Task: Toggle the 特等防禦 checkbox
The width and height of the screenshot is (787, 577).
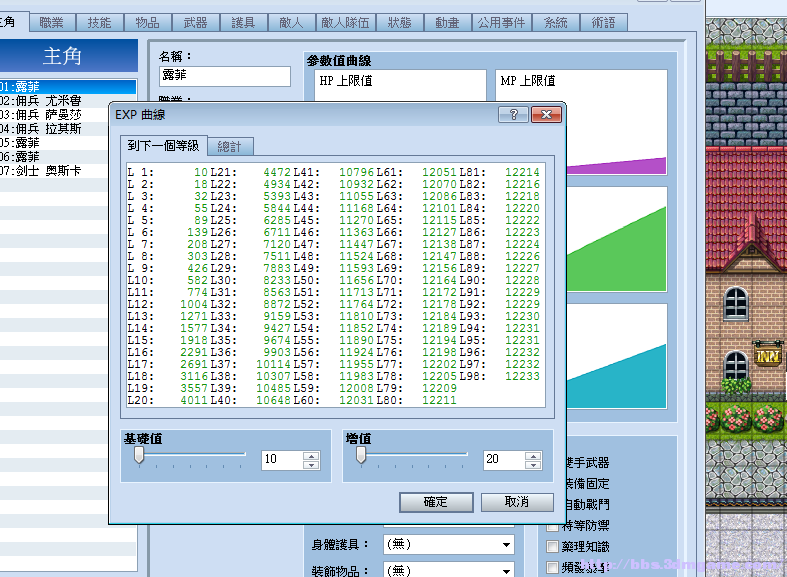Action: point(552,526)
